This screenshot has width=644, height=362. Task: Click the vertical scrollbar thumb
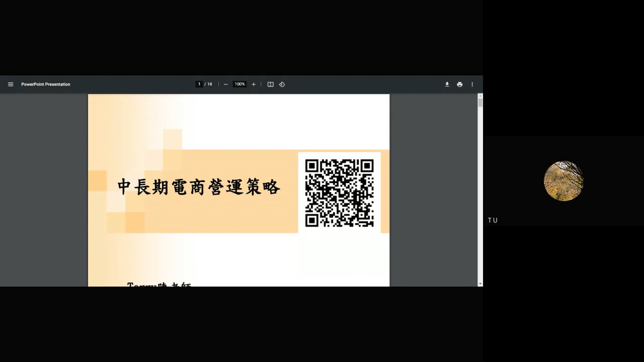(480, 103)
